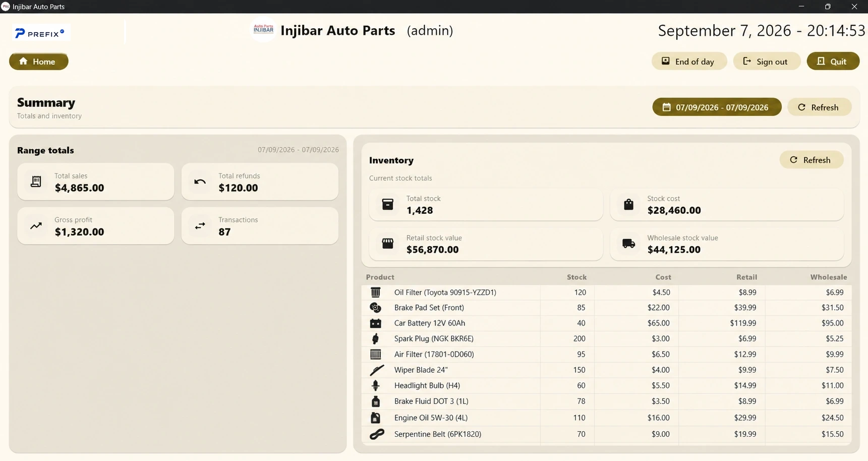868x461 pixels.
Task: Click the undo arrow icon beside Total refunds
Action: (x=200, y=182)
